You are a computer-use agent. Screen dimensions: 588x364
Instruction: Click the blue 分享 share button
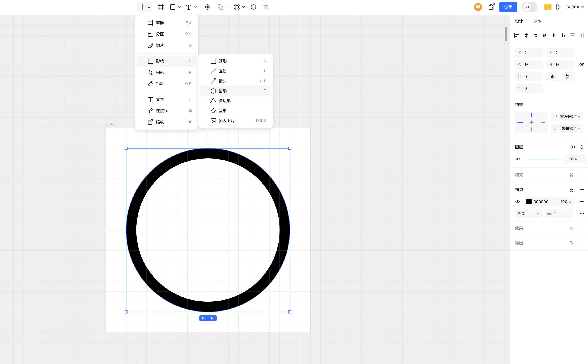[x=508, y=7]
